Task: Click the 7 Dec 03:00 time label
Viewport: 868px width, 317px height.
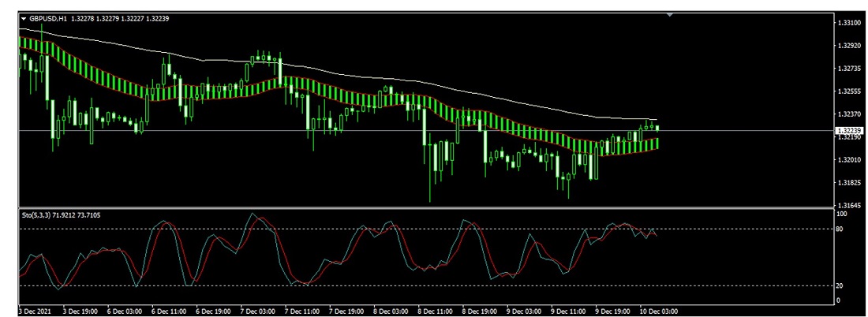Action: pos(260,311)
